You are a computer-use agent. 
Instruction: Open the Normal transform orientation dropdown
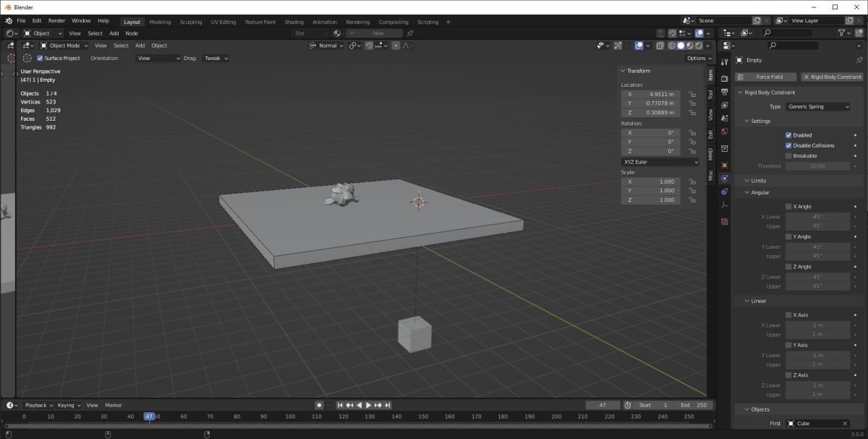(326, 46)
